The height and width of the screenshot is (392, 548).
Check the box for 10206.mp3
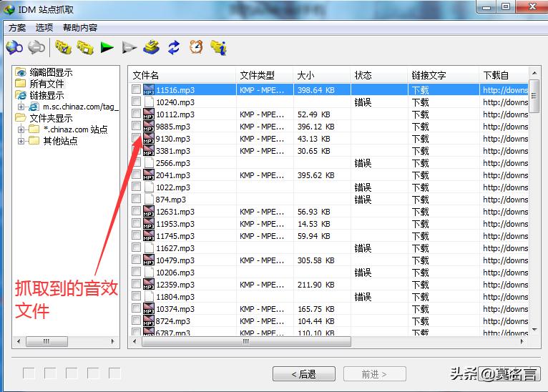(137, 271)
